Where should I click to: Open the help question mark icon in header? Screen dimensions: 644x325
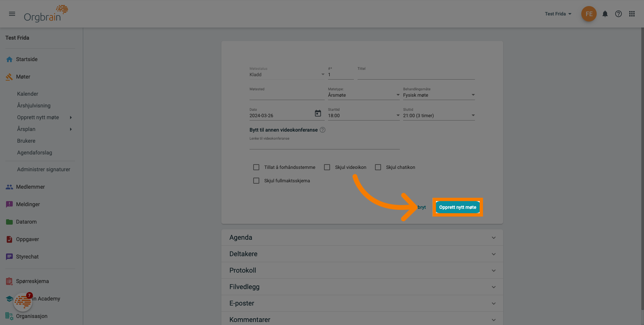click(x=618, y=14)
